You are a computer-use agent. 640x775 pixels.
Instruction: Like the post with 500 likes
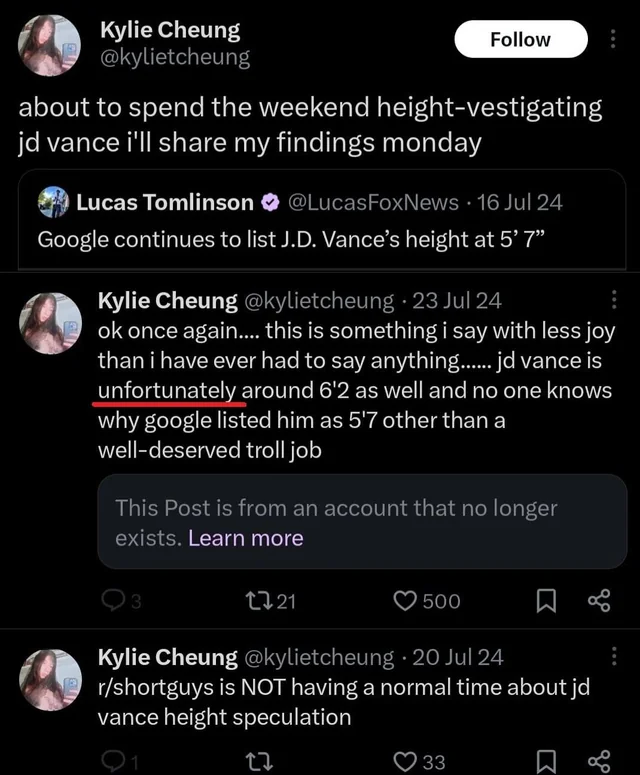tap(404, 600)
